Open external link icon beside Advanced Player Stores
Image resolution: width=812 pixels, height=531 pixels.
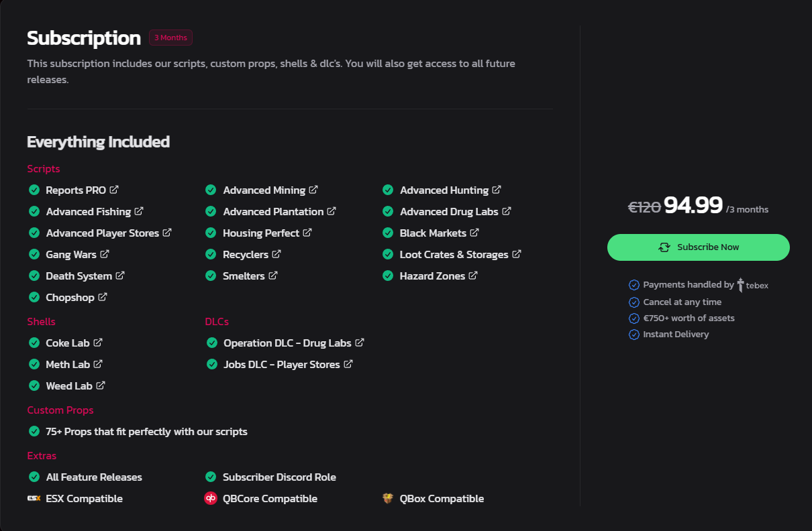coord(167,233)
